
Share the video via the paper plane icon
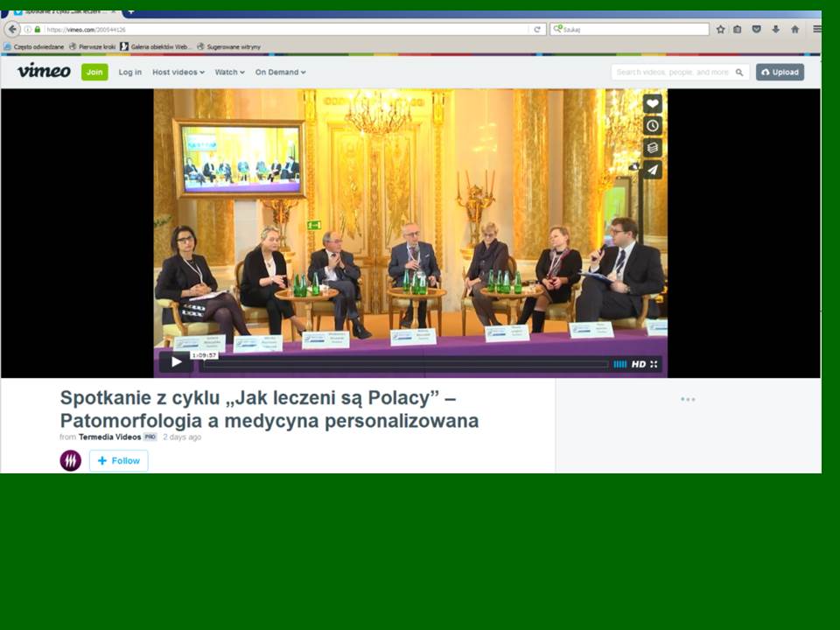point(652,170)
